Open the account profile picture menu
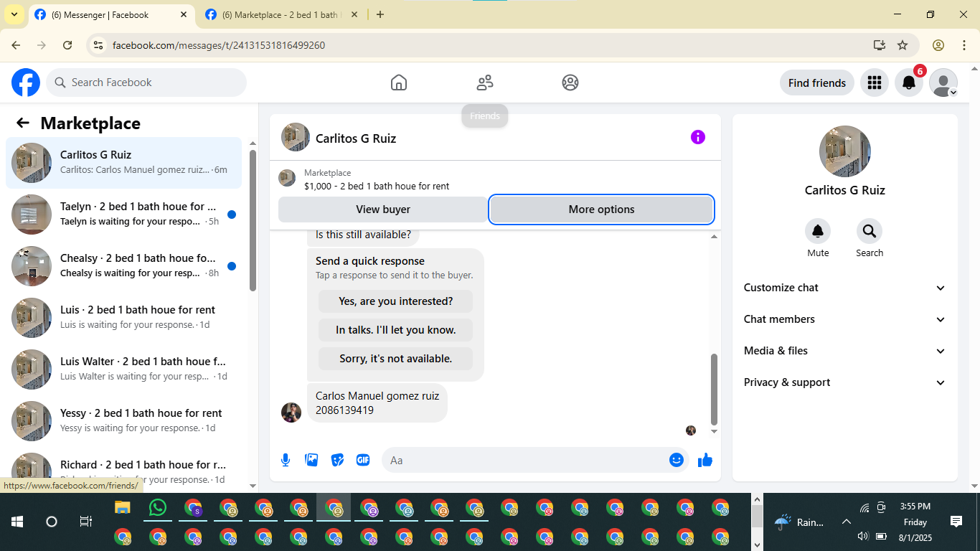This screenshot has width=980, height=551. coord(943,83)
